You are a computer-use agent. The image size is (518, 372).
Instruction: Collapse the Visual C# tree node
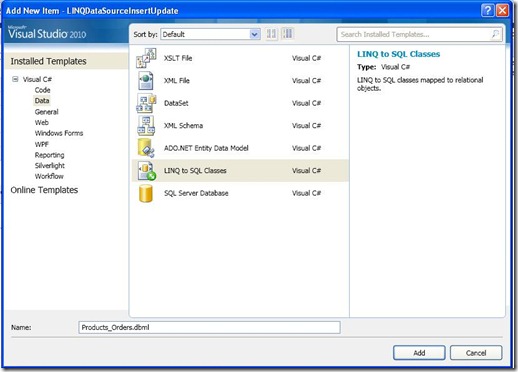15,79
